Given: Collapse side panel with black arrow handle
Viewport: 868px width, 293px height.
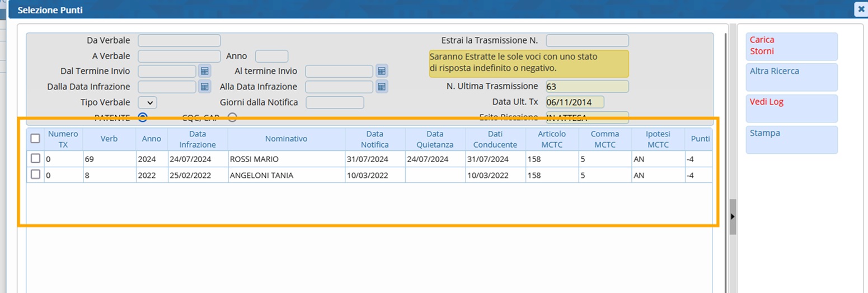Looking at the screenshot, I should [x=733, y=216].
